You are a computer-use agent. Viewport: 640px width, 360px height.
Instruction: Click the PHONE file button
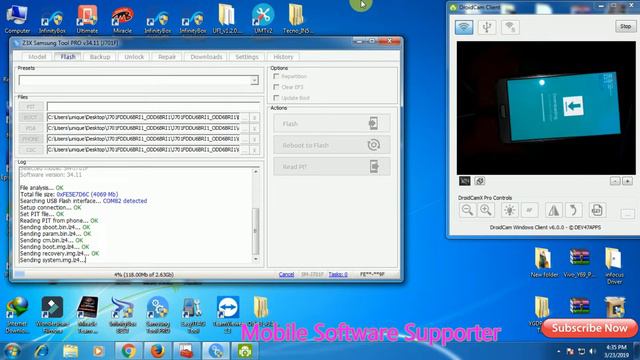31,139
